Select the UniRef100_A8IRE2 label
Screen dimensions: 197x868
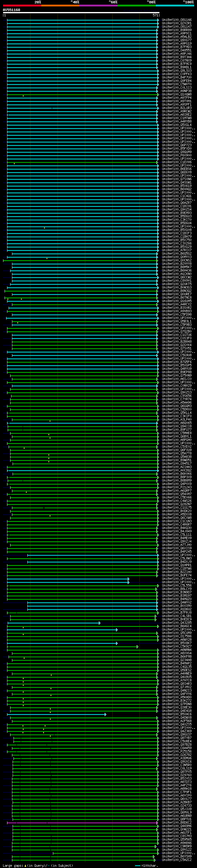point(177,115)
